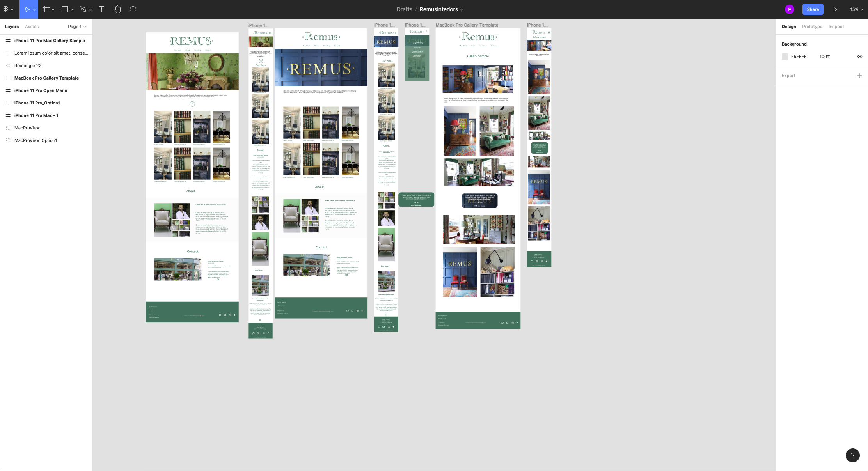The height and width of the screenshot is (471, 868).
Task: Click the Drafts breadcrumb
Action: click(404, 9)
